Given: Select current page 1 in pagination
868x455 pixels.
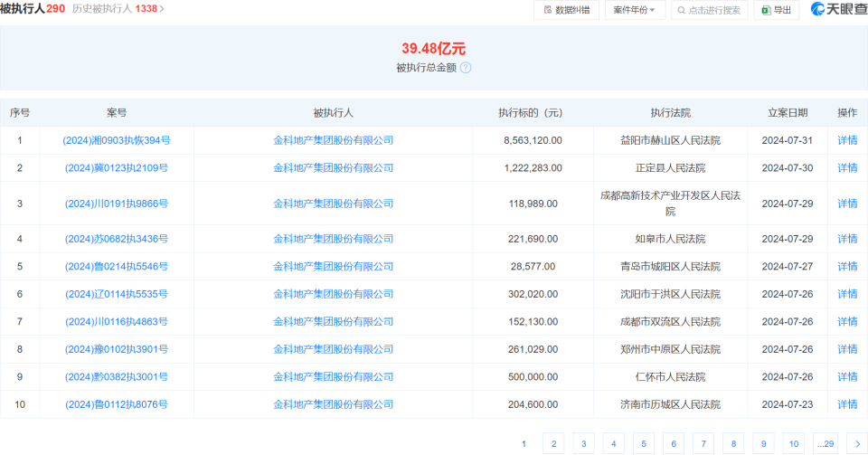Looking at the screenshot, I should pyautogui.click(x=524, y=444).
